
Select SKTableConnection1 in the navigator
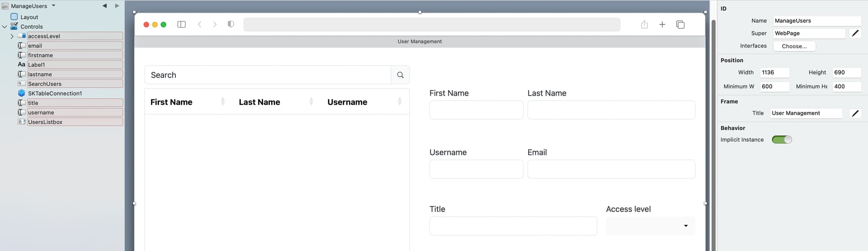55,93
